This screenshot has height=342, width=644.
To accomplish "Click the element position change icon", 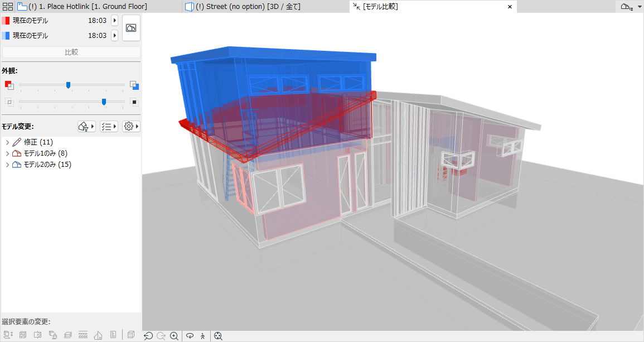I will point(8,335).
